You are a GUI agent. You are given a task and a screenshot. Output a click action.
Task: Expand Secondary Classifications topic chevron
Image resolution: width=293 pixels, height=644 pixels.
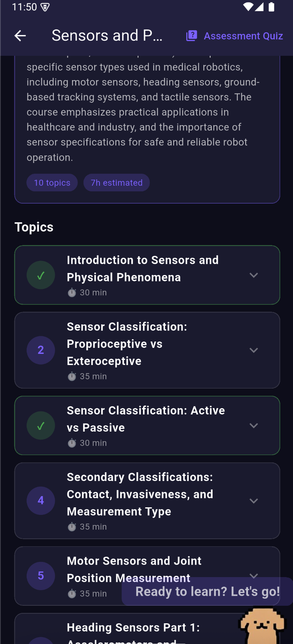pyautogui.click(x=254, y=501)
